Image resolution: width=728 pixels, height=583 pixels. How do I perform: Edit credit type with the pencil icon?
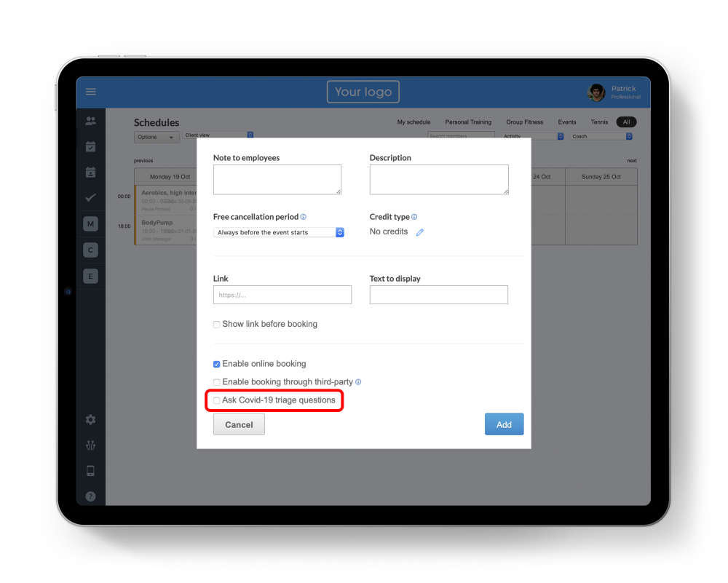coord(420,232)
